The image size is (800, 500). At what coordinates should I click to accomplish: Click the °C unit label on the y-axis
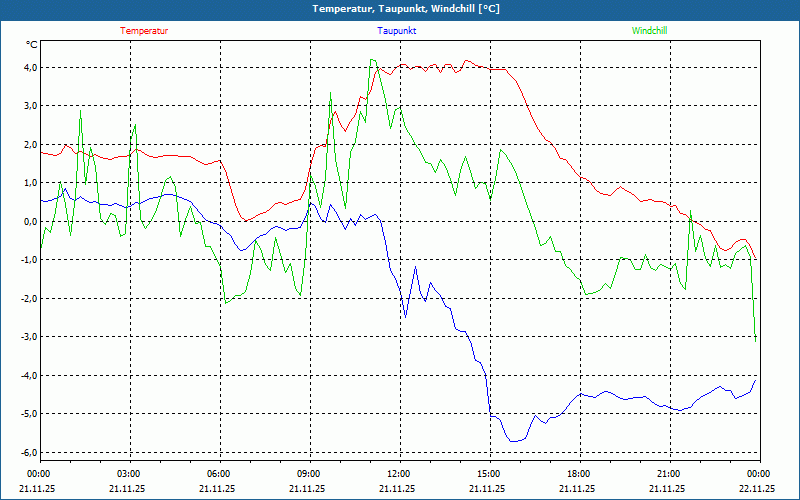pyautogui.click(x=32, y=45)
